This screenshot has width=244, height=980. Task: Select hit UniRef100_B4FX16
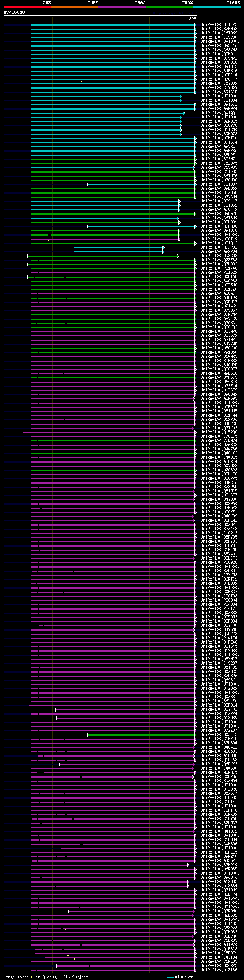[x=219, y=71]
